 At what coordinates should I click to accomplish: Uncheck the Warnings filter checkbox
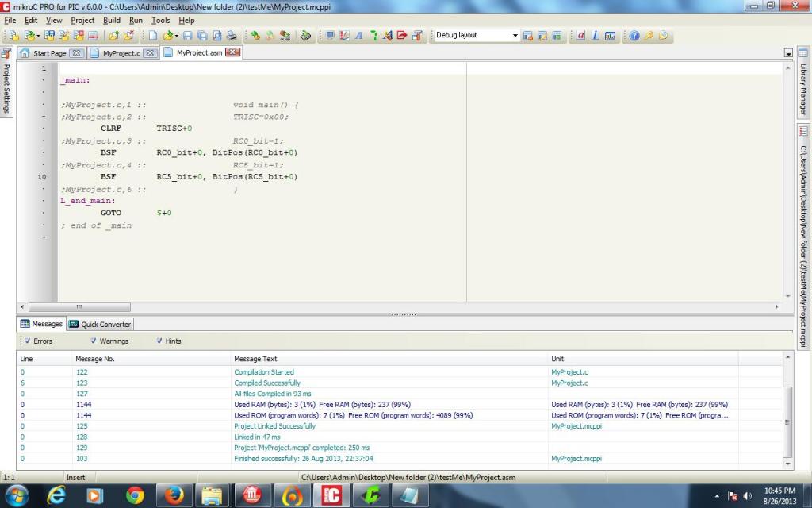click(x=94, y=341)
